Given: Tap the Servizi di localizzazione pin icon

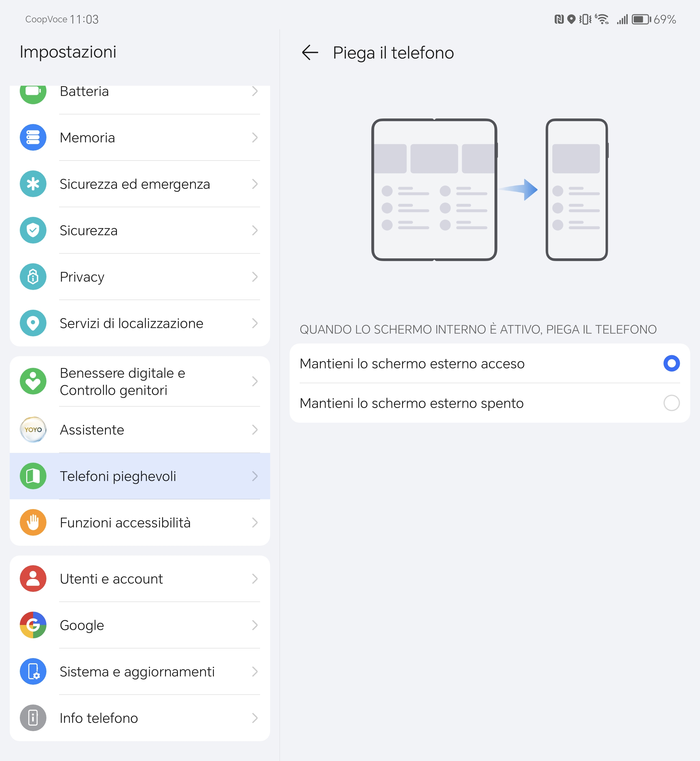Looking at the screenshot, I should (33, 323).
